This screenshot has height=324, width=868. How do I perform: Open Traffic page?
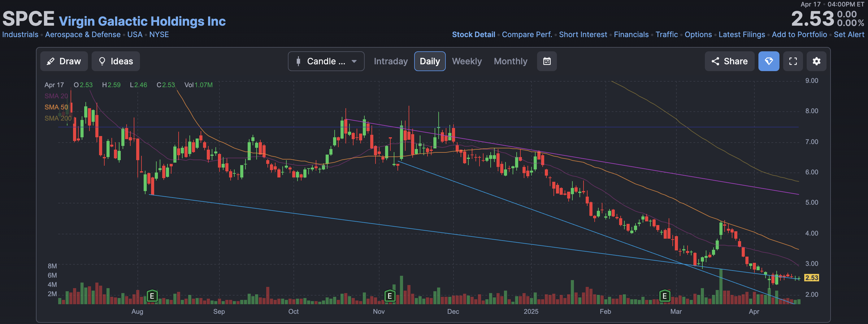pos(666,35)
